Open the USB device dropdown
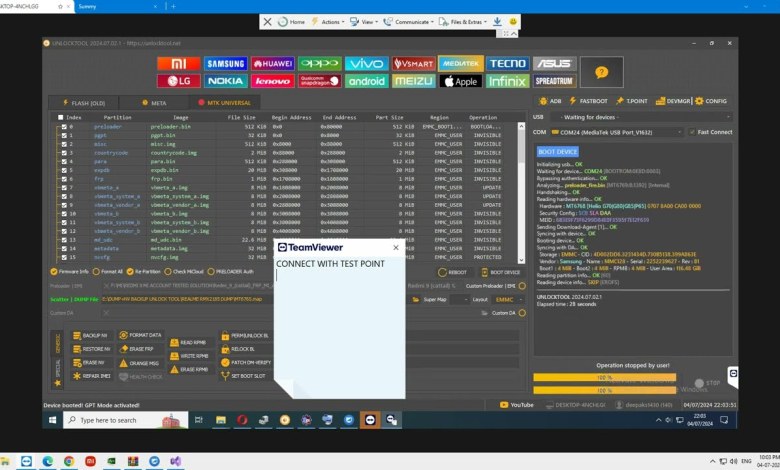Viewport: 780px width, 470px height. tap(642, 117)
